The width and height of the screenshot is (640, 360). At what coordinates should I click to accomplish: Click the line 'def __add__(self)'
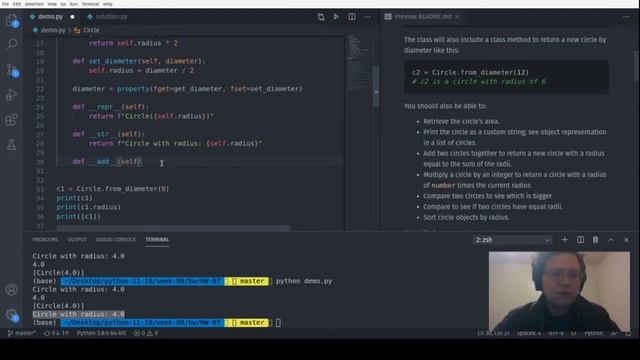[x=107, y=162]
